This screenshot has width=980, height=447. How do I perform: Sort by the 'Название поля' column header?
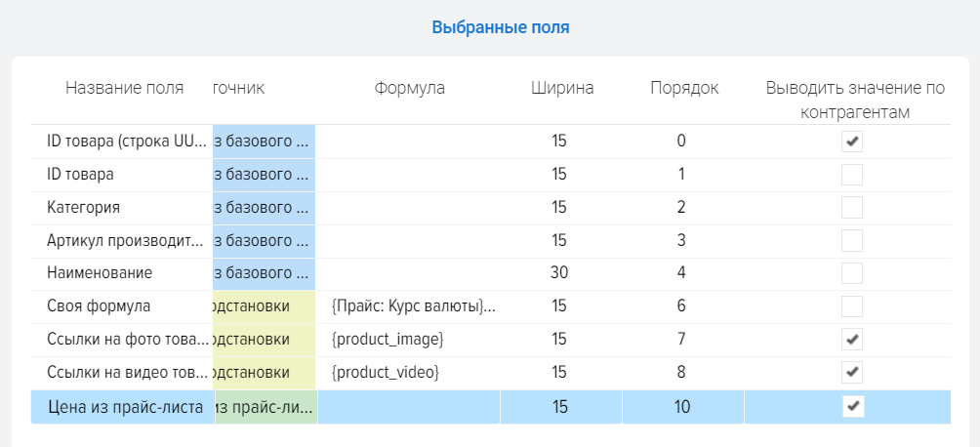click(124, 88)
